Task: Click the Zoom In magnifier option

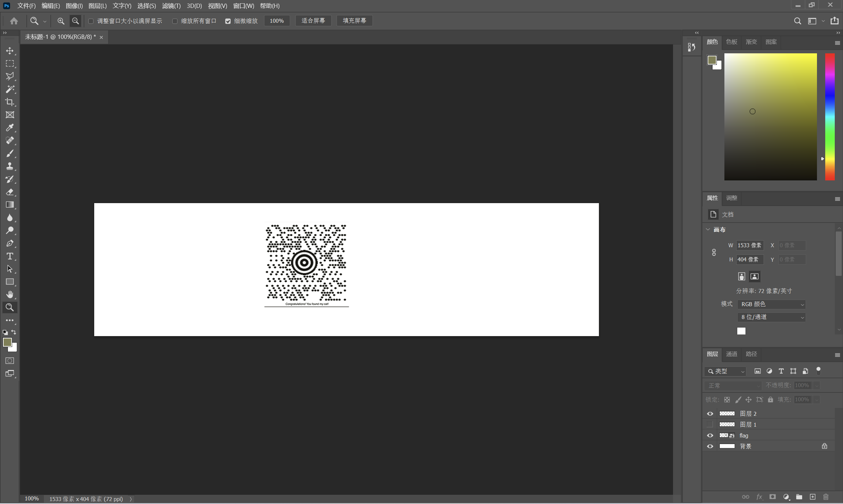Action: (61, 21)
